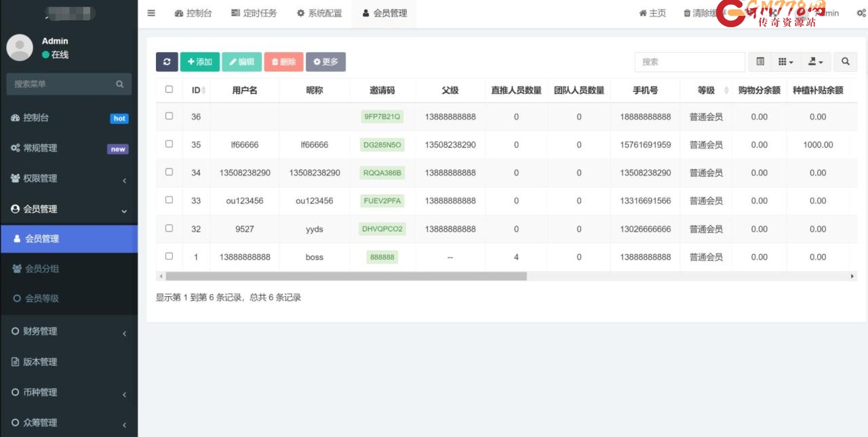Open the 定时任务 tab
Image resolution: width=868 pixels, height=437 pixels.
click(x=254, y=13)
